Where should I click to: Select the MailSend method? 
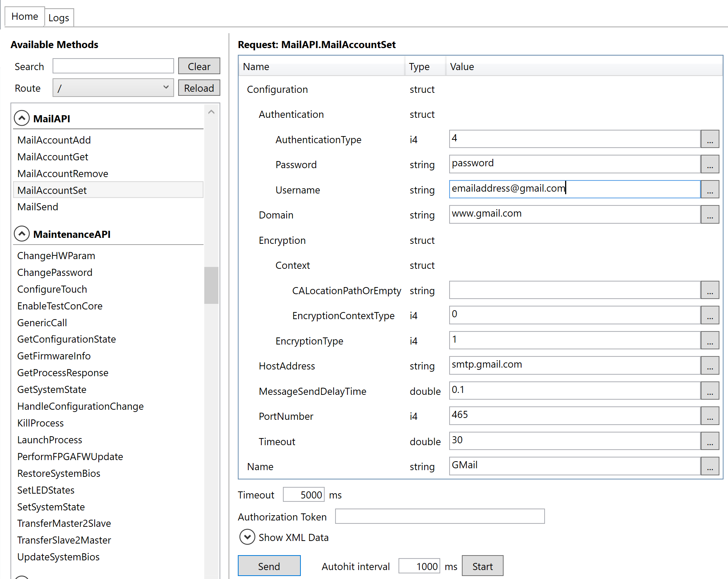pyautogui.click(x=38, y=207)
